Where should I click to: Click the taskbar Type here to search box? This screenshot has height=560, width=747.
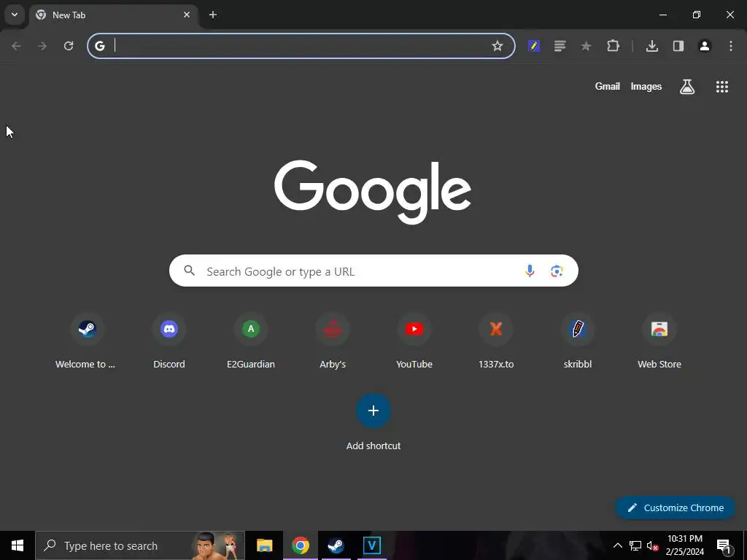tap(140, 545)
